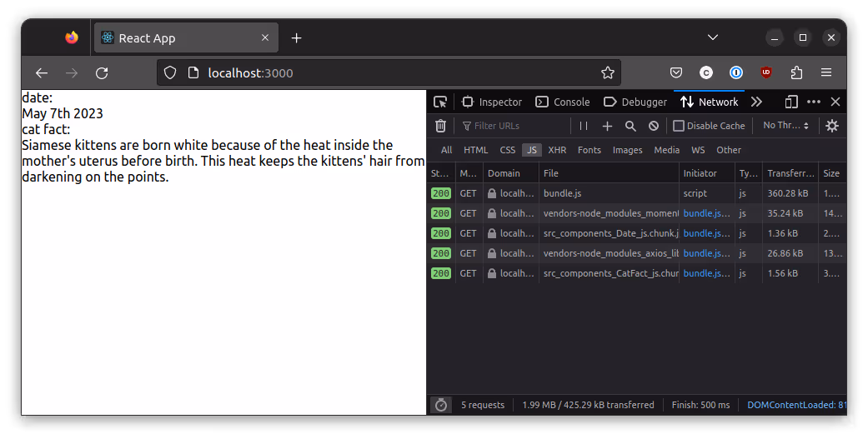Click the Firefox logo icon
The height and width of the screenshot is (439, 868).
pos(72,37)
